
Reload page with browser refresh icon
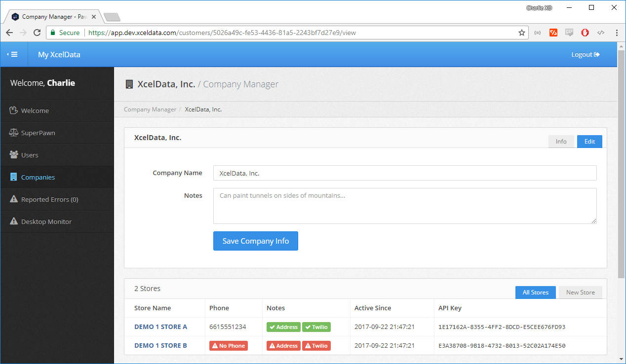(37, 33)
